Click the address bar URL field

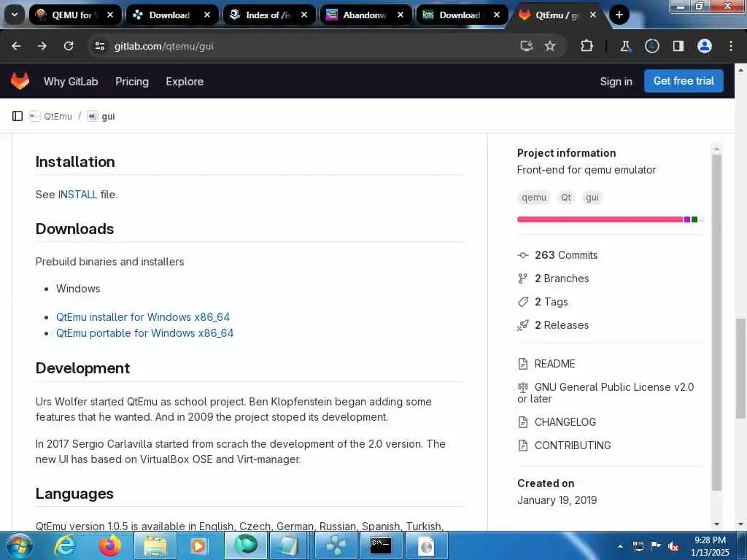coord(305,46)
